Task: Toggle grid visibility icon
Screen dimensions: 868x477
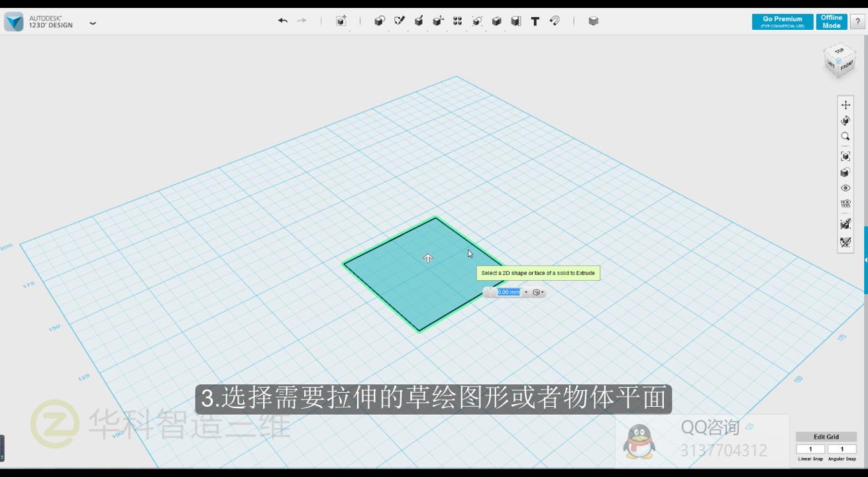Action: 845,204
